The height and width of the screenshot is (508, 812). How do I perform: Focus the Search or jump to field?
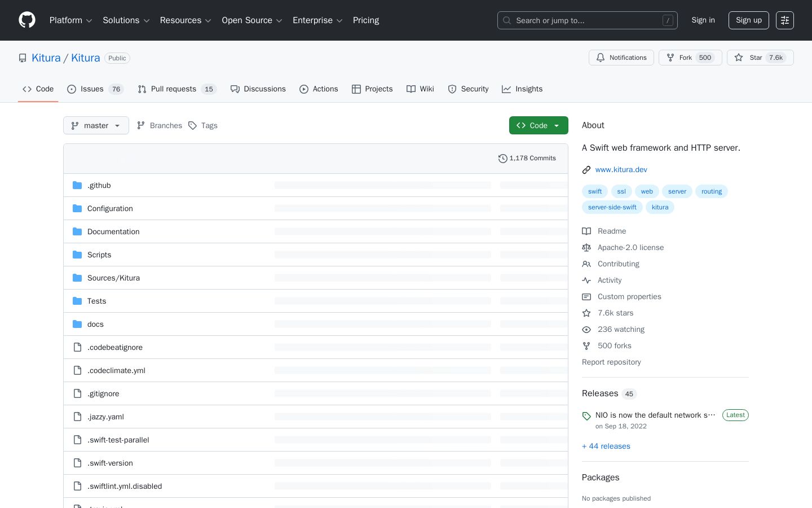tap(588, 20)
